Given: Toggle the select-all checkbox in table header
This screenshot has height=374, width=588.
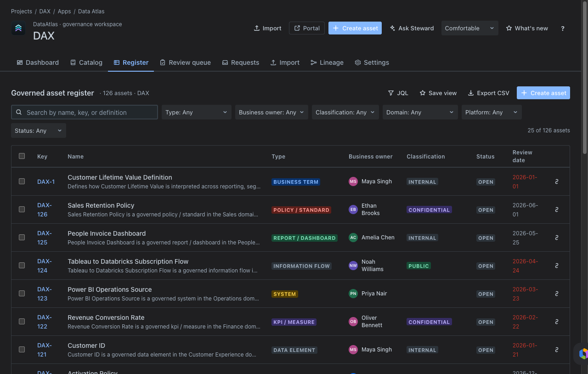Looking at the screenshot, I should pyautogui.click(x=22, y=156).
